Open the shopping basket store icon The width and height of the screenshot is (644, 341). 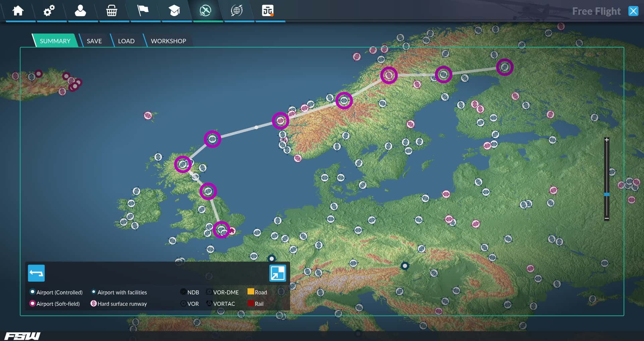click(x=112, y=11)
